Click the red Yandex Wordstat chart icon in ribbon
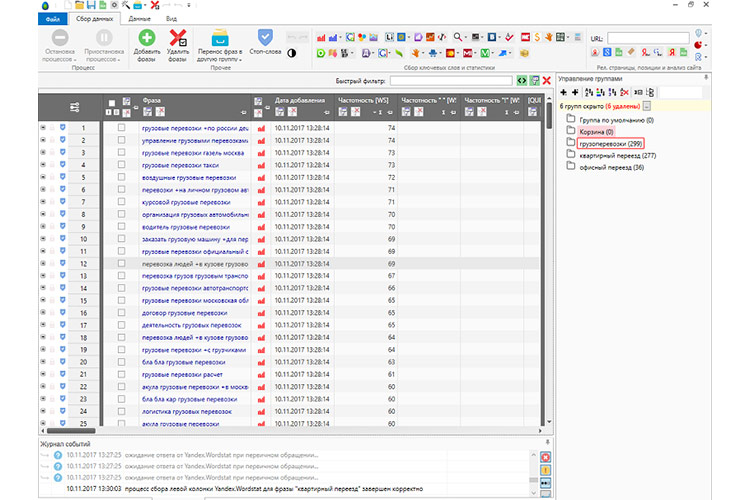The width and height of the screenshot is (750, 500). pos(321,37)
